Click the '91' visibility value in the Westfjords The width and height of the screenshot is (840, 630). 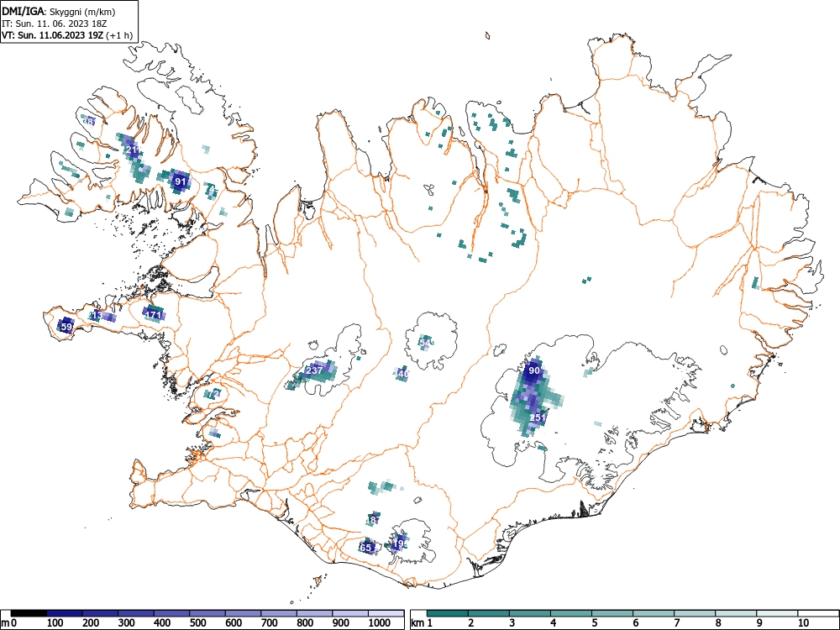click(181, 181)
